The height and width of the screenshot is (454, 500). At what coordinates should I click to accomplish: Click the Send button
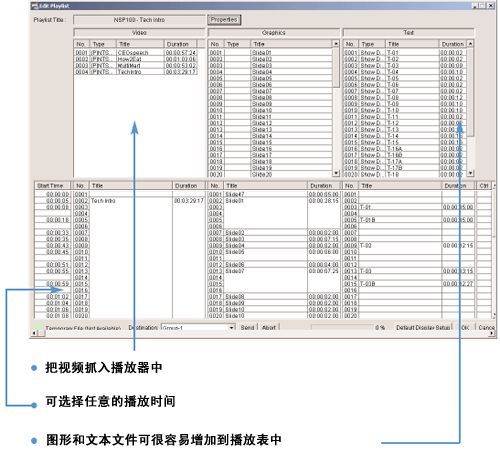click(248, 328)
